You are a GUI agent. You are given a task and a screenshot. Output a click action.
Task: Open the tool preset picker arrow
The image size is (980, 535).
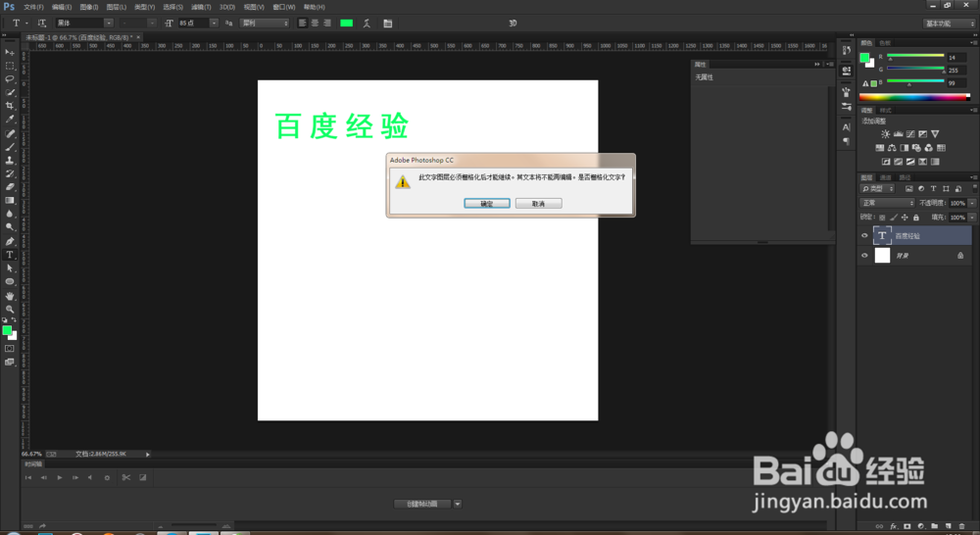pyautogui.click(x=26, y=24)
